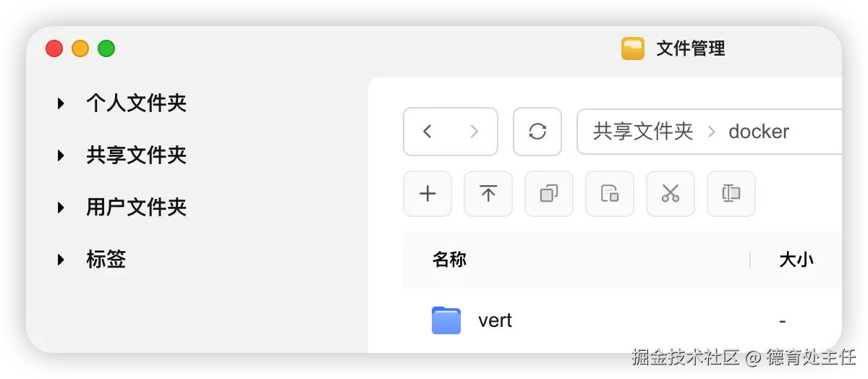Click the upload arrow toolbar icon
868x379 pixels.
coord(488,194)
